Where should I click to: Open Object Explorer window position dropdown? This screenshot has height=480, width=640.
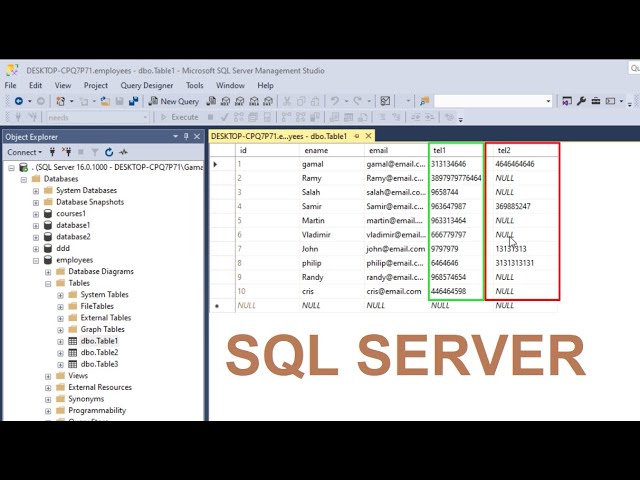click(x=176, y=136)
